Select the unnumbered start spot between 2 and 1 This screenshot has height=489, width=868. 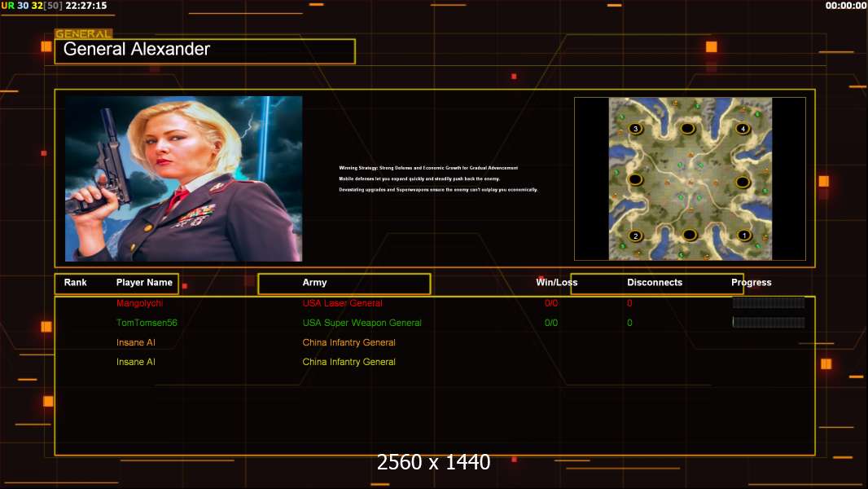689,235
